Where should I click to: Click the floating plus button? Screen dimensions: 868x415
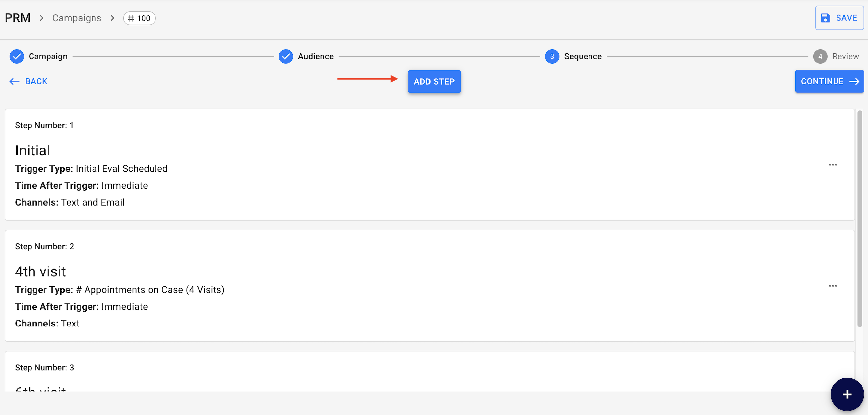[847, 394]
